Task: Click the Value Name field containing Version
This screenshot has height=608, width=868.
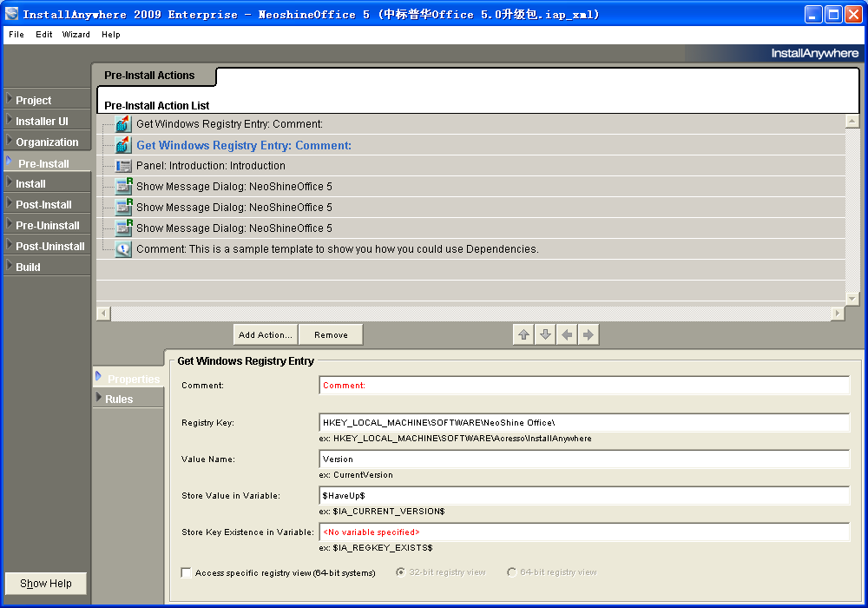Action: [x=584, y=459]
